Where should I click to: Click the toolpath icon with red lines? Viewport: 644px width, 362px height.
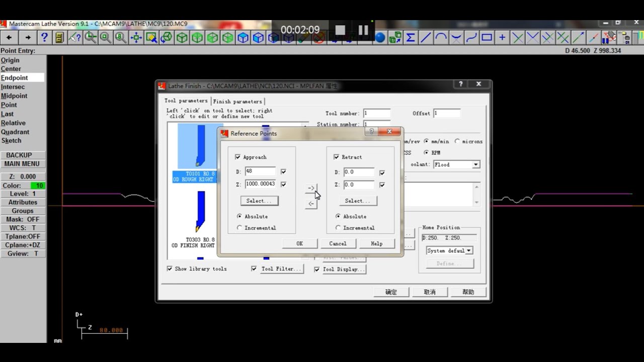(609, 37)
